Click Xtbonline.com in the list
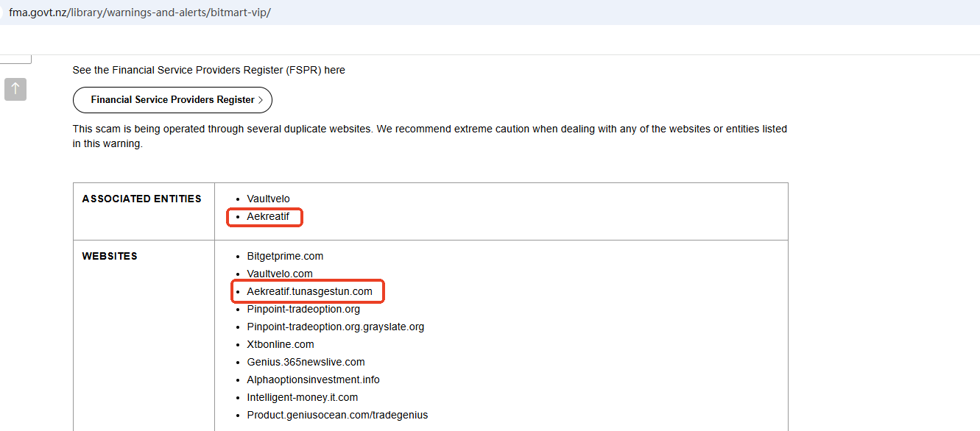Viewport: 980px width, 431px height. [x=281, y=344]
